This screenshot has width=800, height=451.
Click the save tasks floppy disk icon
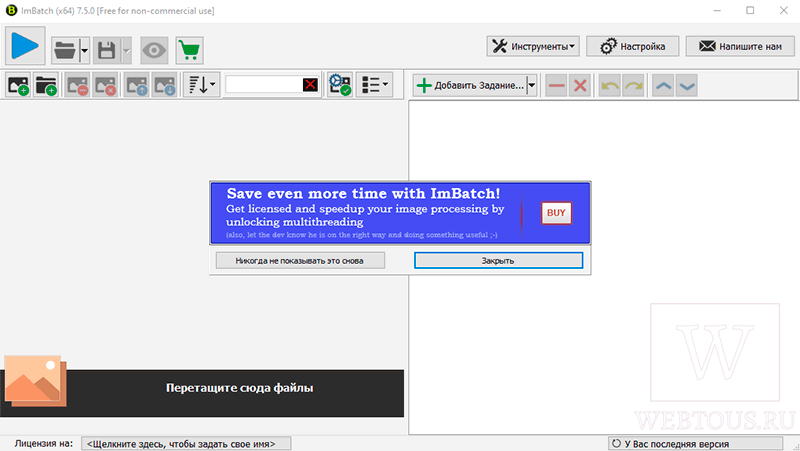[107, 50]
